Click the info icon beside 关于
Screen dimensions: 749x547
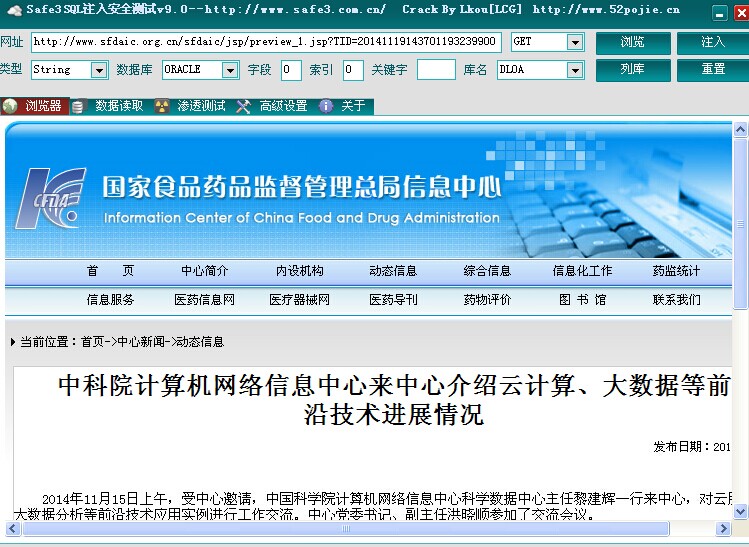coord(326,106)
